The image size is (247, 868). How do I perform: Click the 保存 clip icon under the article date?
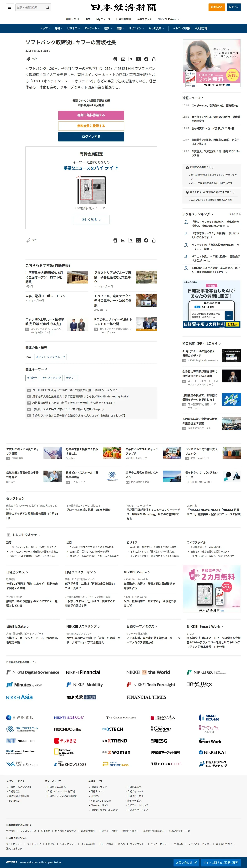[x=28, y=59]
